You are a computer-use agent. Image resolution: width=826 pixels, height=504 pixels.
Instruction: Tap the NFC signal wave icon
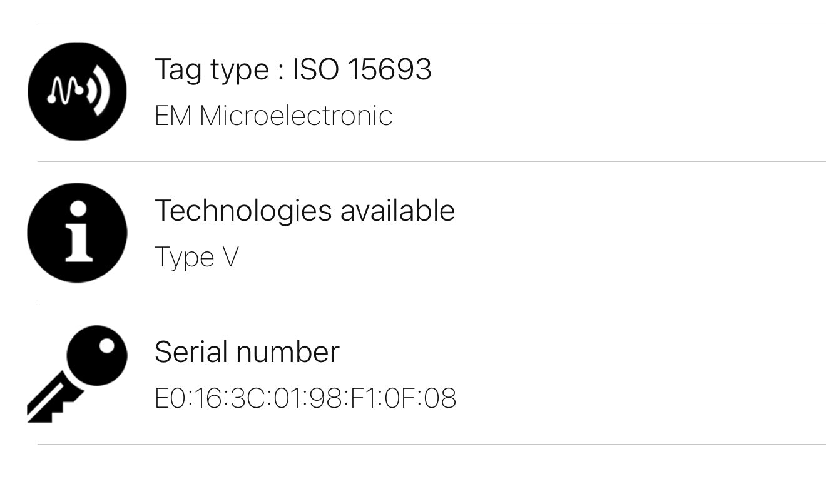(x=77, y=91)
